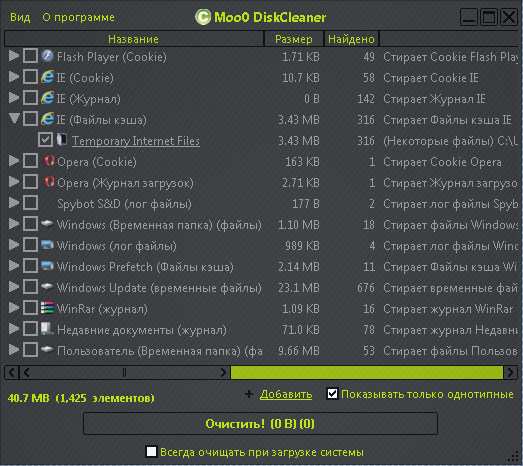
Task: Uncheck the Temporary Internet Files checkbox
Action: click(x=45, y=140)
